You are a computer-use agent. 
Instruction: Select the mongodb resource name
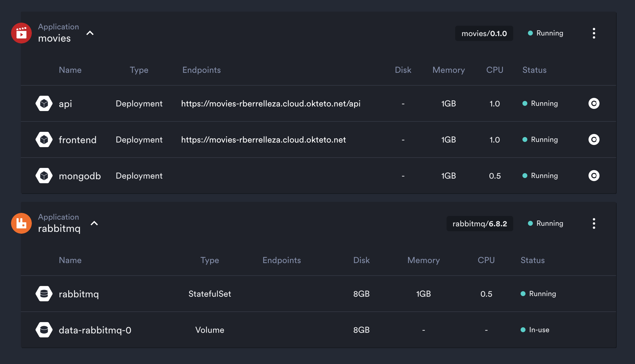pyautogui.click(x=80, y=176)
